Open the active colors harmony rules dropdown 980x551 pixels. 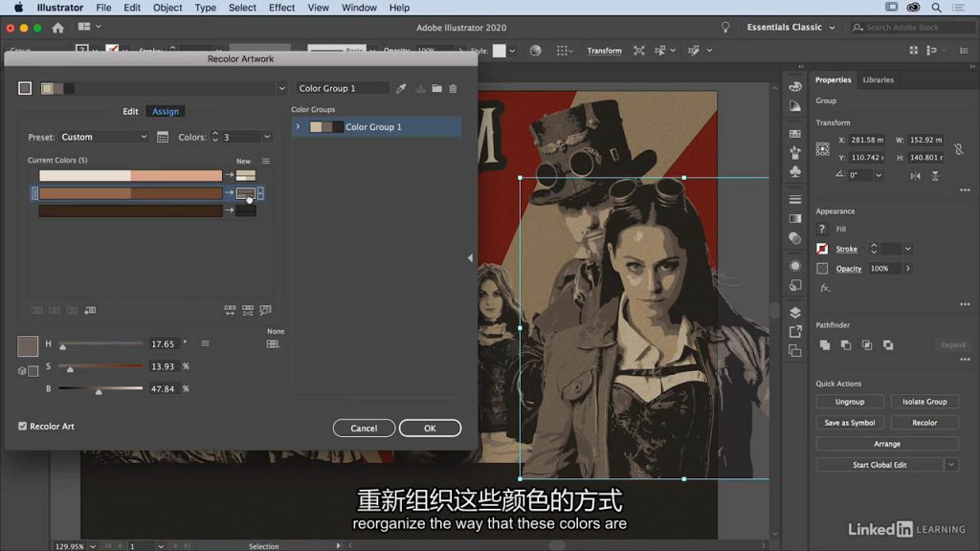(281, 89)
